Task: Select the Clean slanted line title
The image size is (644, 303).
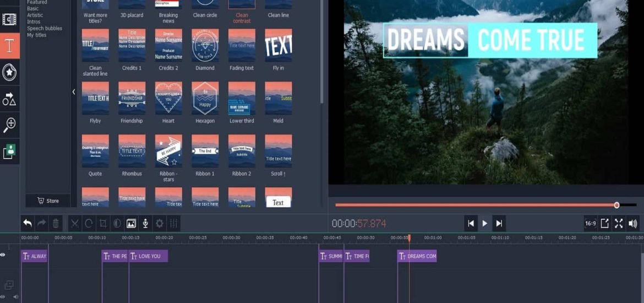Action: (x=95, y=45)
